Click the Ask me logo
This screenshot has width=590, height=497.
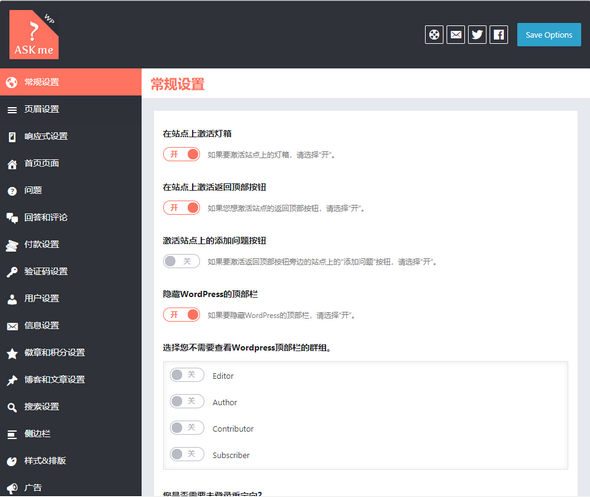pos(34,35)
